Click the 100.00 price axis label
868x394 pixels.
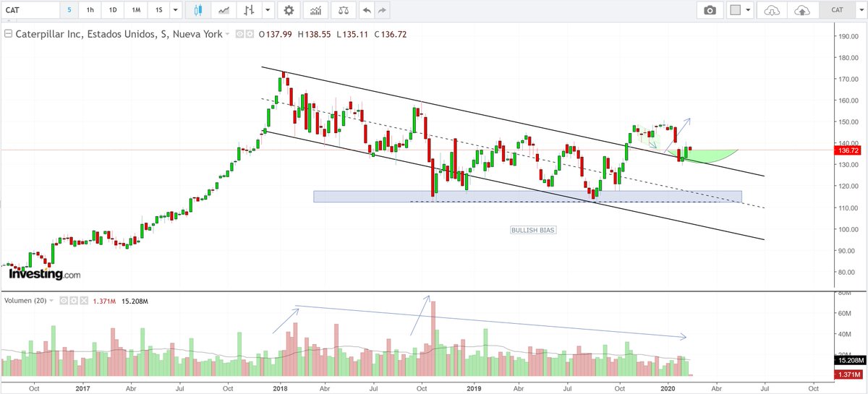coord(847,229)
